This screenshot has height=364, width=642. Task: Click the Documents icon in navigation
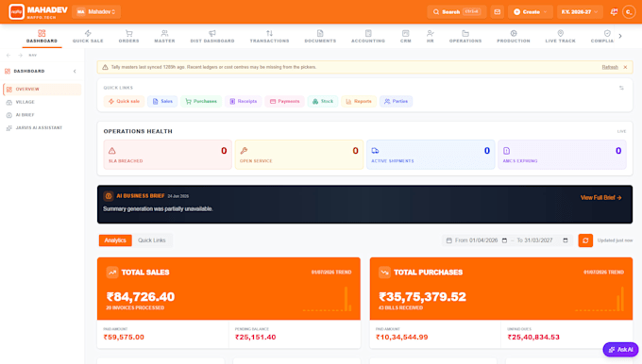click(320, 33)
